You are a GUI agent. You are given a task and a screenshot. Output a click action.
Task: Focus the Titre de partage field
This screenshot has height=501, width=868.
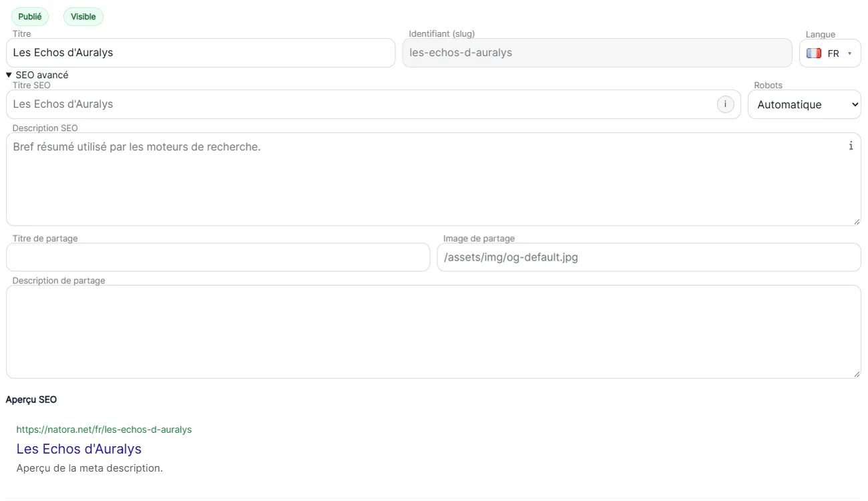218,257
